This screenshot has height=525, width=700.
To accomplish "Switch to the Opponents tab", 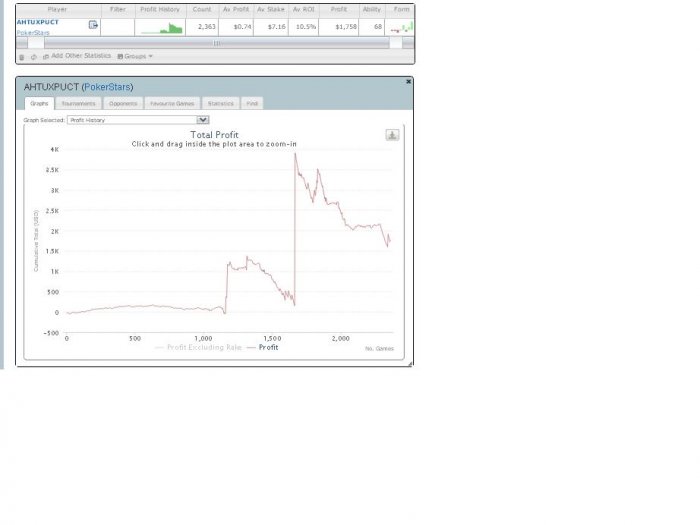I will pyautogui.click(x=123, y=104).
